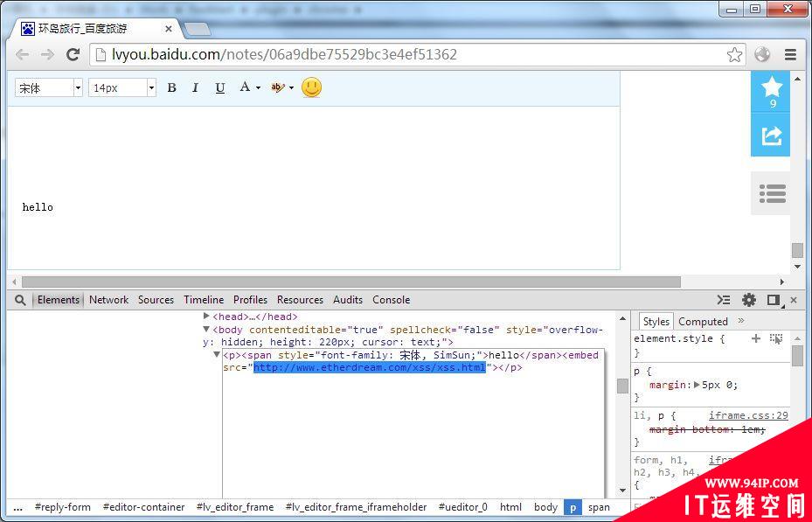
Task: Search in DevTools using the magnifier
Action: 20,300
